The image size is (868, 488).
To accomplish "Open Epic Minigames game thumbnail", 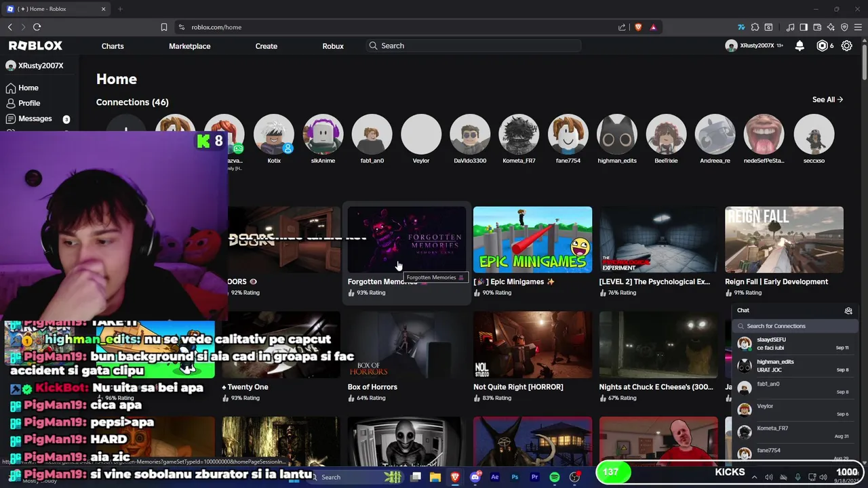I will (x=532, y=239).
